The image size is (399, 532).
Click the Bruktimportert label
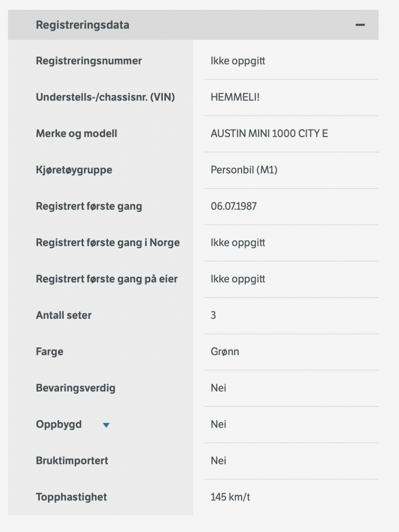click(72, 461)
